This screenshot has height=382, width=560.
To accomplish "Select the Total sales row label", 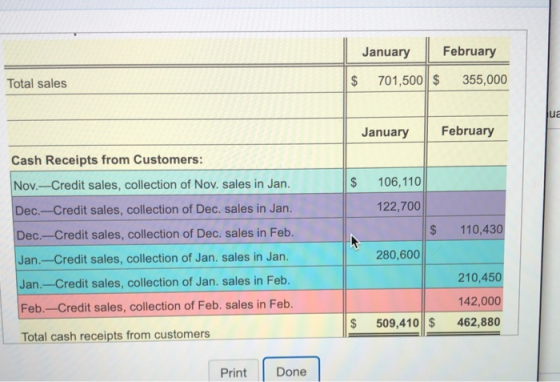I will pyautogui.click(x=37, y=83).
